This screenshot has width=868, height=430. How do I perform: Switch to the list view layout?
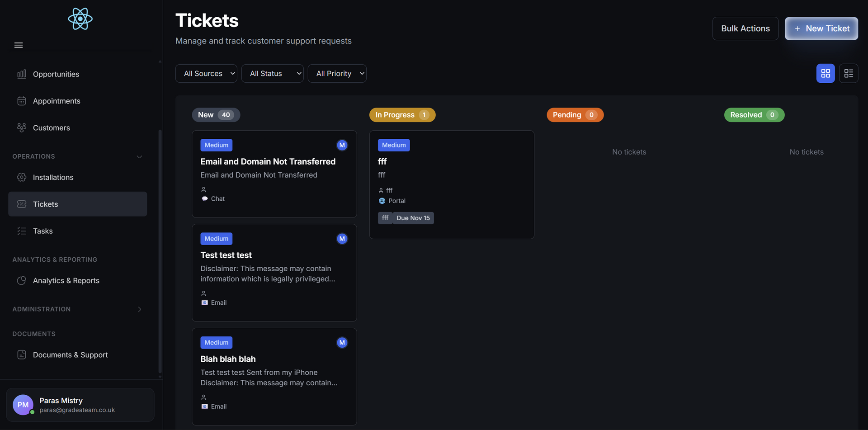click(849, 73)
